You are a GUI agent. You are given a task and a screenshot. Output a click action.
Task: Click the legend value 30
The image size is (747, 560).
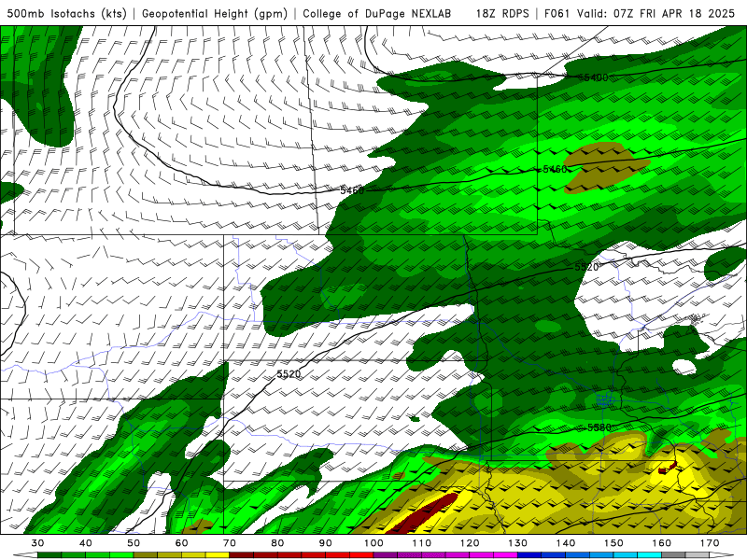pos(37,543)
